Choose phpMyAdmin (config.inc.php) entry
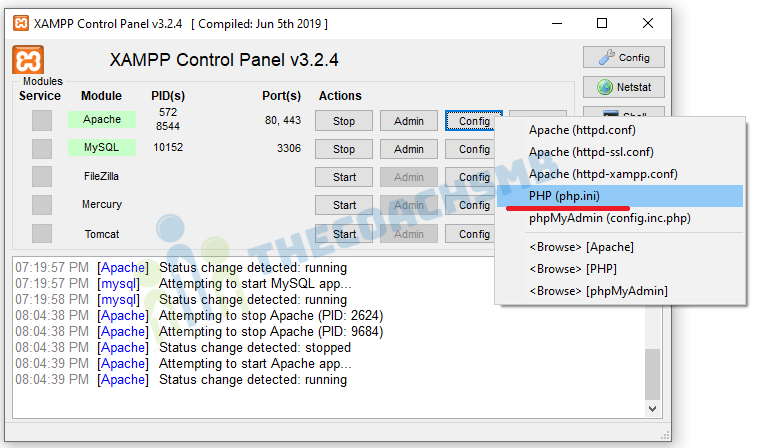Screen dimensions: 758x448 point(620,218)
